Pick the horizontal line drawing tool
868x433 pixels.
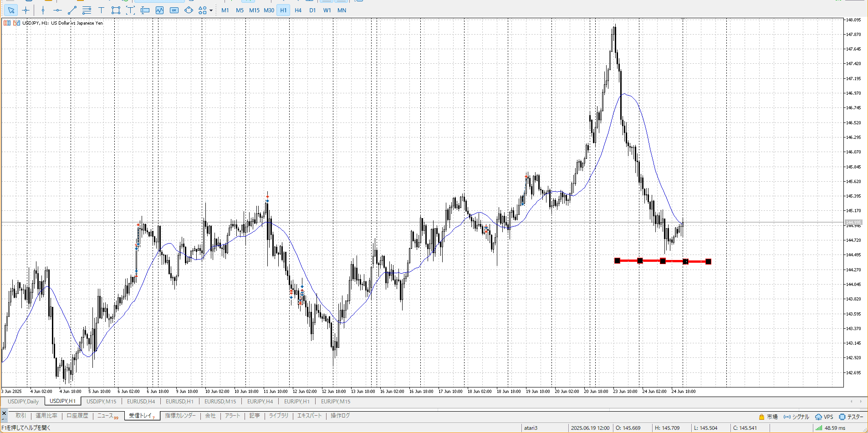click(x=57, y=10)
